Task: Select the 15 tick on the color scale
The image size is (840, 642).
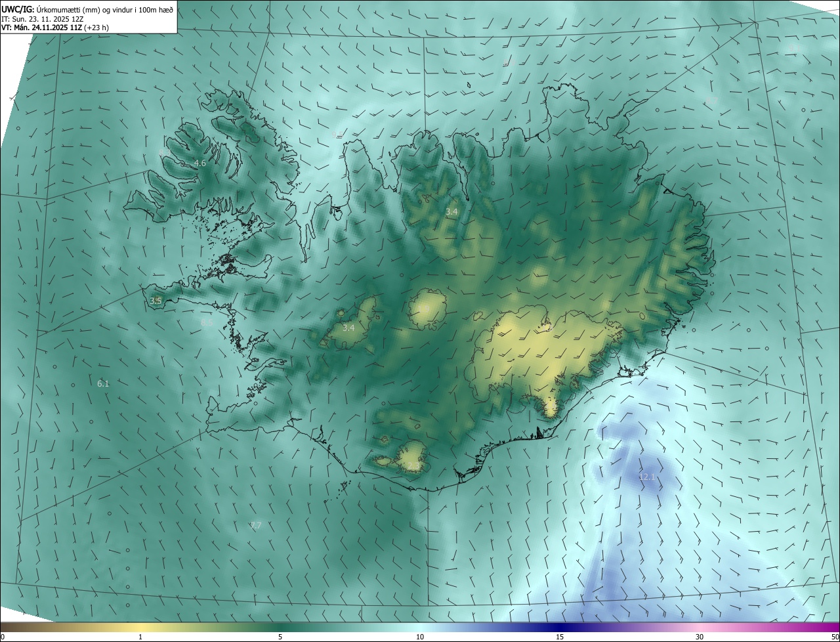Action: 560,637
